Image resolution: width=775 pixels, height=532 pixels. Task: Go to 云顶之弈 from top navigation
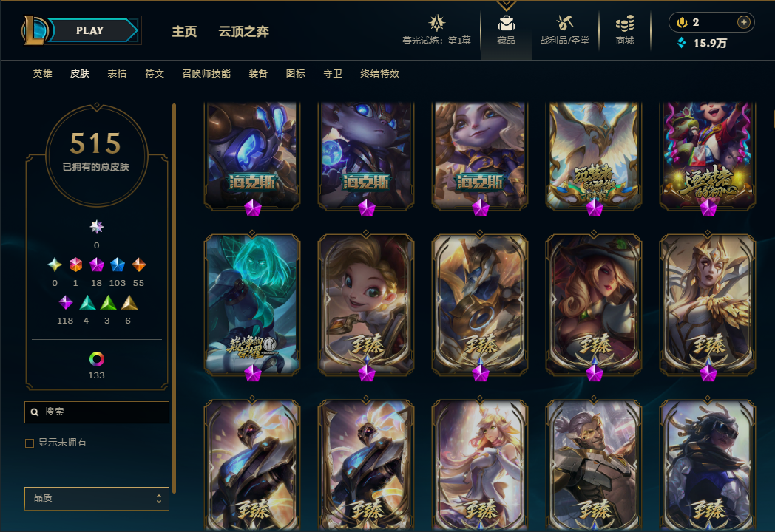[244, 32]
